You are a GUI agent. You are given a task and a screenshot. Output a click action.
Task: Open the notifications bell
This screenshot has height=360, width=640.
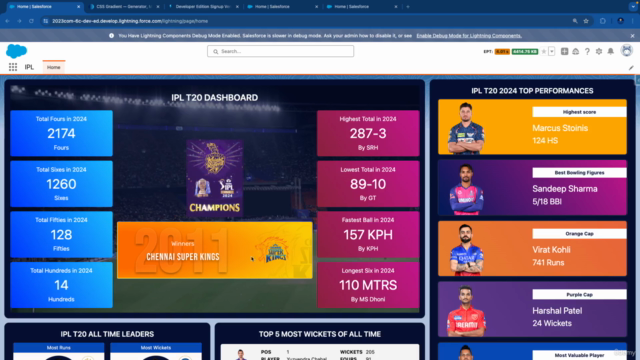(611, 51)
